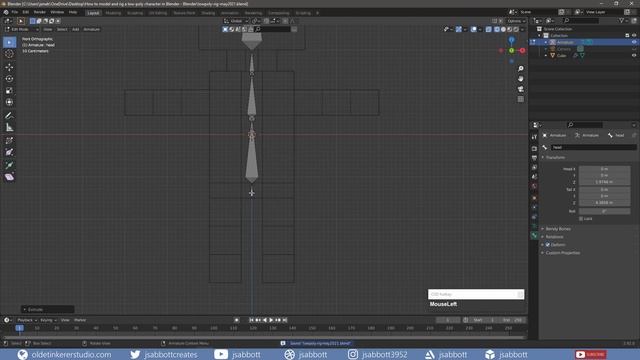Enable material preview shading
The height and width of the screenshot is (360, 640).
(x=510, y=29)
